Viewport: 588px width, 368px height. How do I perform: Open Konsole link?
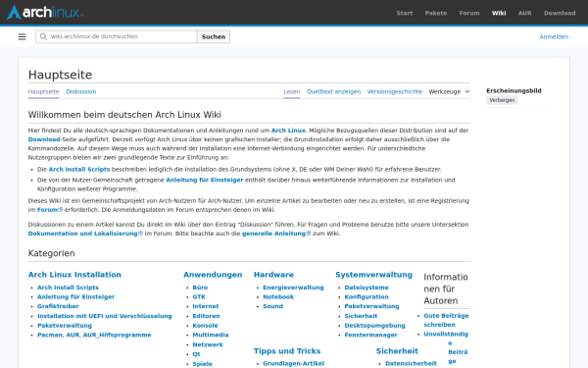(x=205, y=325)
